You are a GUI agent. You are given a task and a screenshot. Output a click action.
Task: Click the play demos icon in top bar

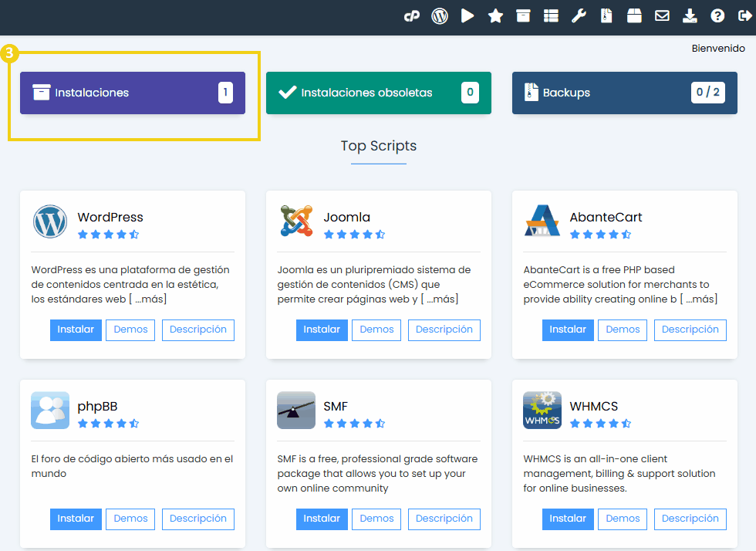[467, 16]
